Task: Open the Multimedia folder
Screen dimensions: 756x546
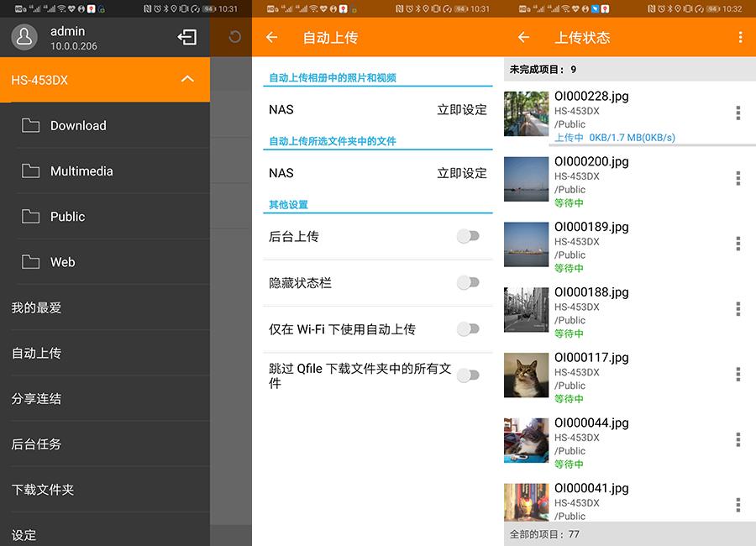Action: (81, 171)
